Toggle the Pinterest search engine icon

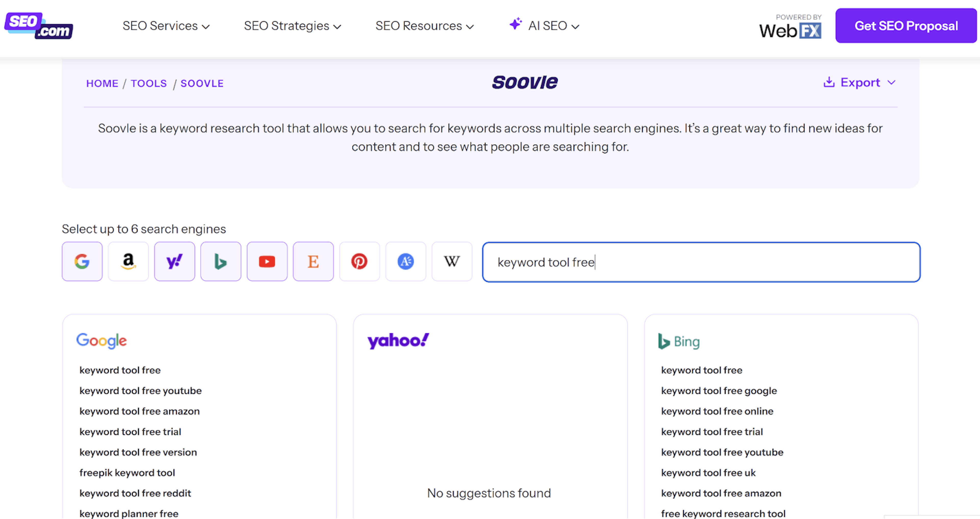tap(360, 262)
